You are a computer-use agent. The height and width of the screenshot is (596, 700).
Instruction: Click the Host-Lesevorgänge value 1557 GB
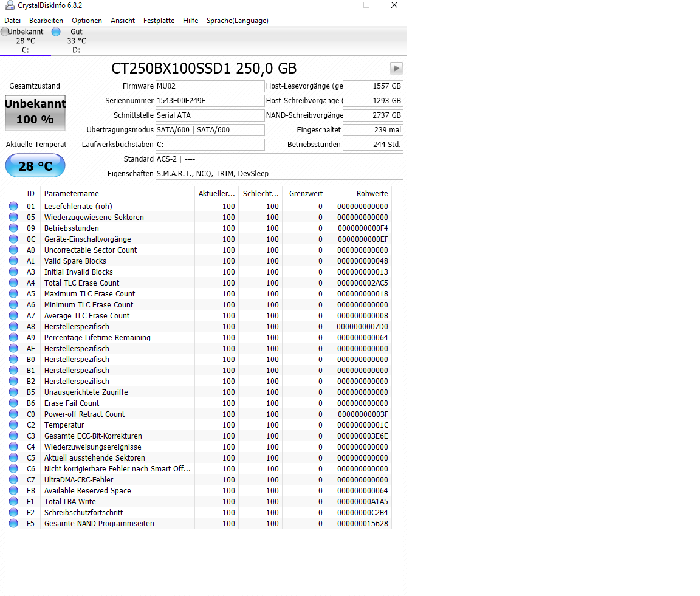pos(372,86)
